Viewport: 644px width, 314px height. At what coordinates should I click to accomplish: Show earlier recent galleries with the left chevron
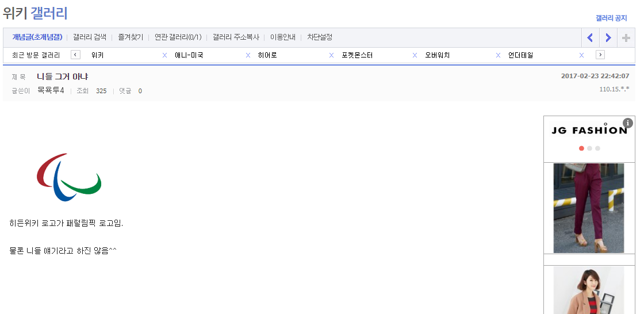(75, 55)
